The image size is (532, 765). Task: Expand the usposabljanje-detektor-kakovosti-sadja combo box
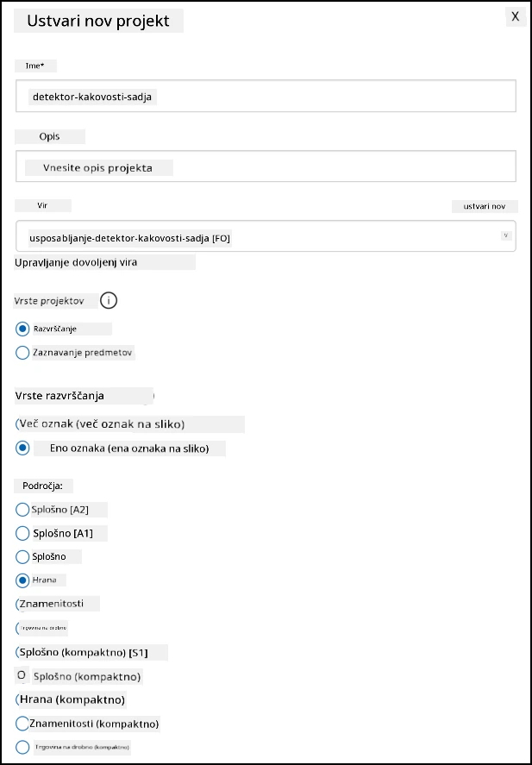tap(266, 236)
